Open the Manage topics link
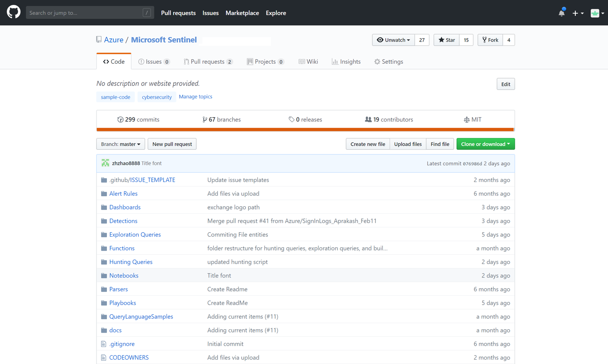The image size is (608, 364). click(195, 97)
